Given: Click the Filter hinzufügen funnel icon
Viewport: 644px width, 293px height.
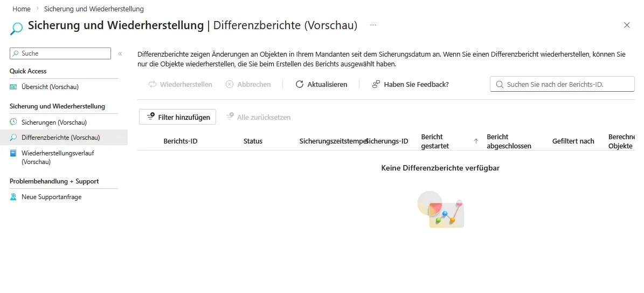Looking at the screenshot, I should (151, 117).
